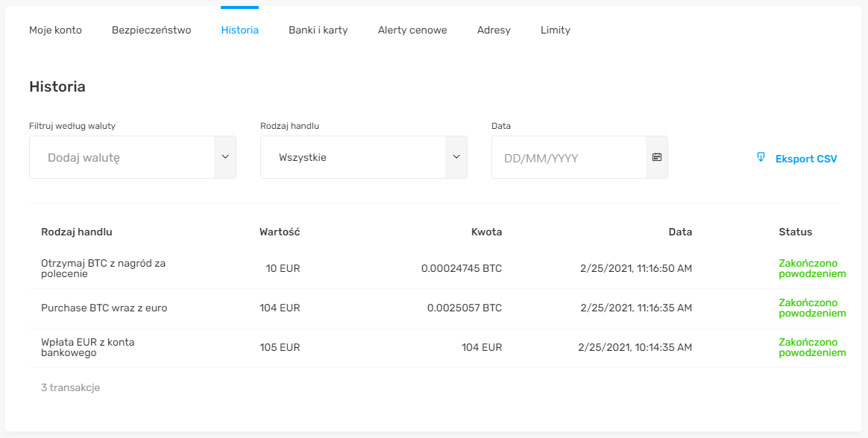The width and height of the screenshot is (868, 438).
Task: Click the Dodaj walutę currency field
Action: (122, 157)
